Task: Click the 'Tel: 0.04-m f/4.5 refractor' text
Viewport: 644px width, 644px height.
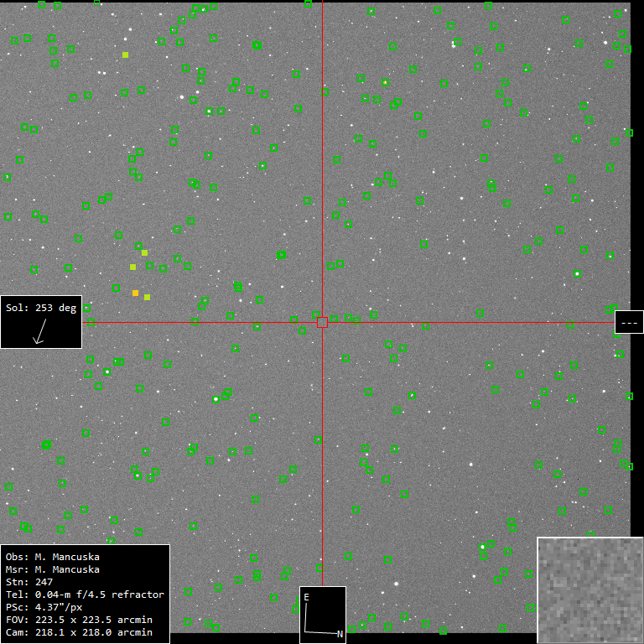Action: pos(84,595)
